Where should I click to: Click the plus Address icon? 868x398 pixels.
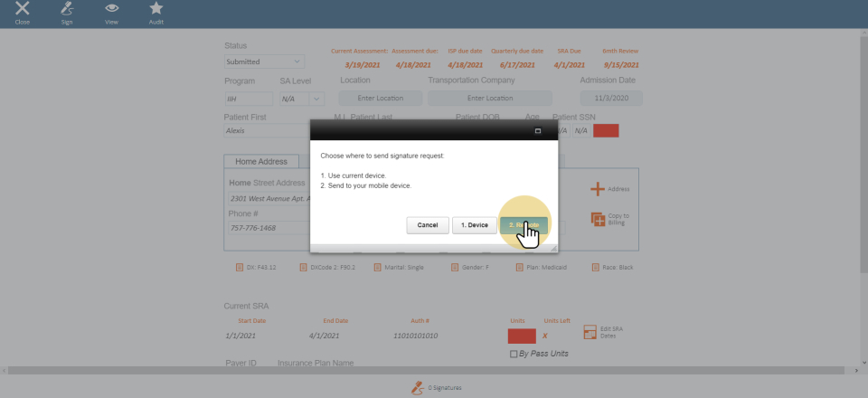[598, 188]
